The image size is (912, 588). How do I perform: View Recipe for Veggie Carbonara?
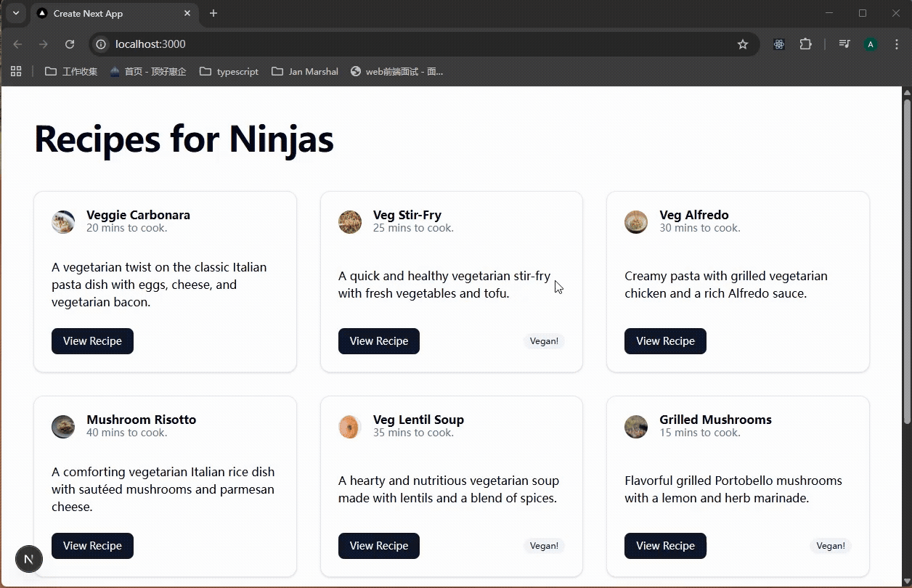click(92, 341)
